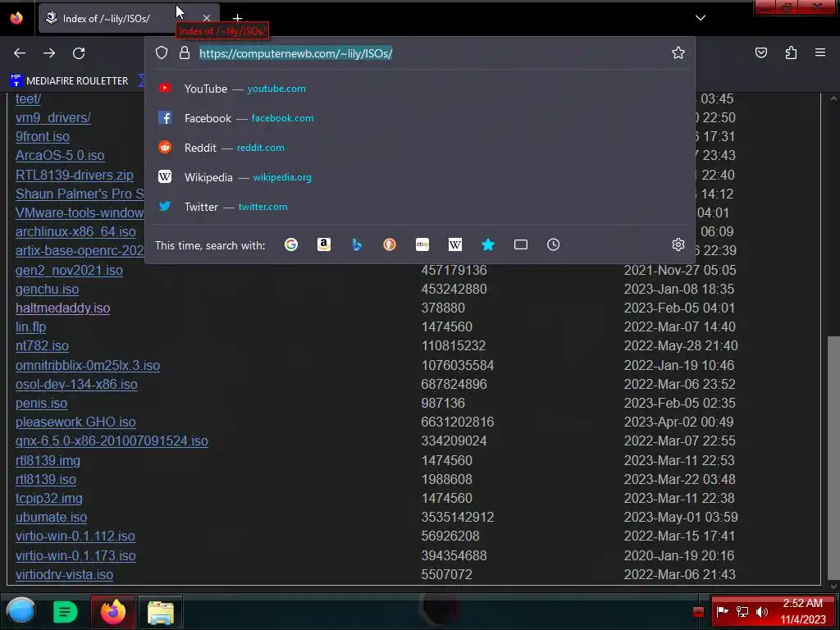Click the volume speaker tray icon

(x=761, y=611)
